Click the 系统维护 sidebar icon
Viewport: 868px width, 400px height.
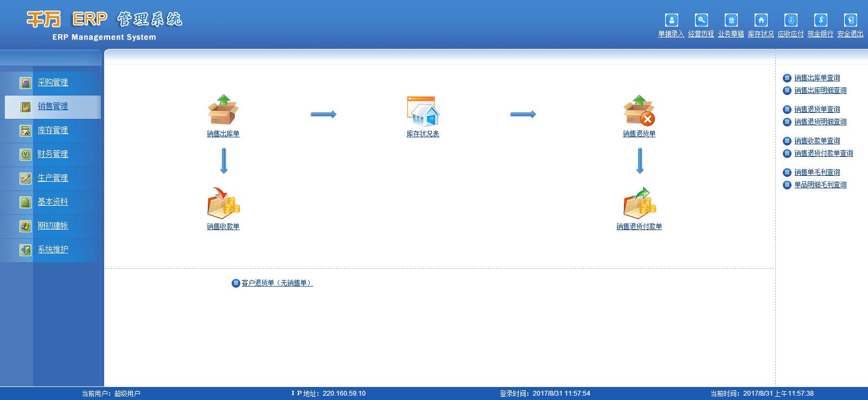[x=25, y=250]
